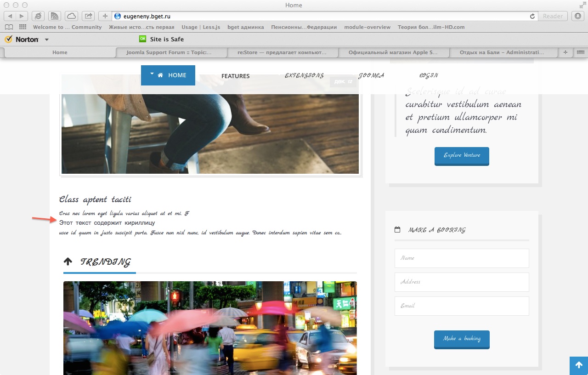Open the Joomla menu item
Viewport: 588px width, 375px height.
click(371, 75)
